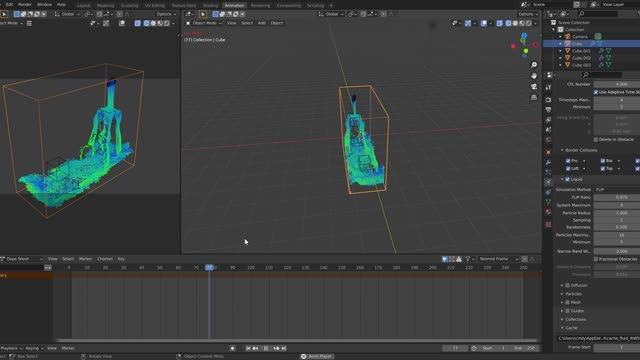Expand Cube.001 in the outliner
Screen dimensions: 640x360
560,51
